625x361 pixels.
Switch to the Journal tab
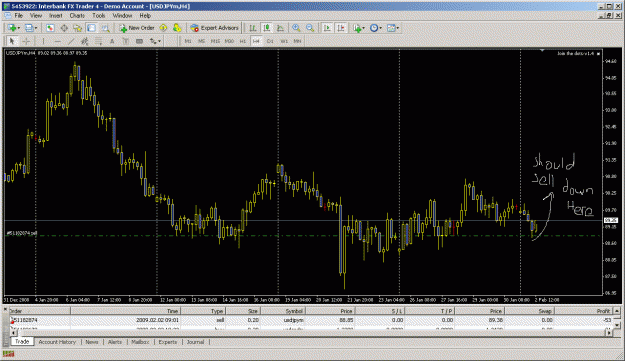click(195, 342)
